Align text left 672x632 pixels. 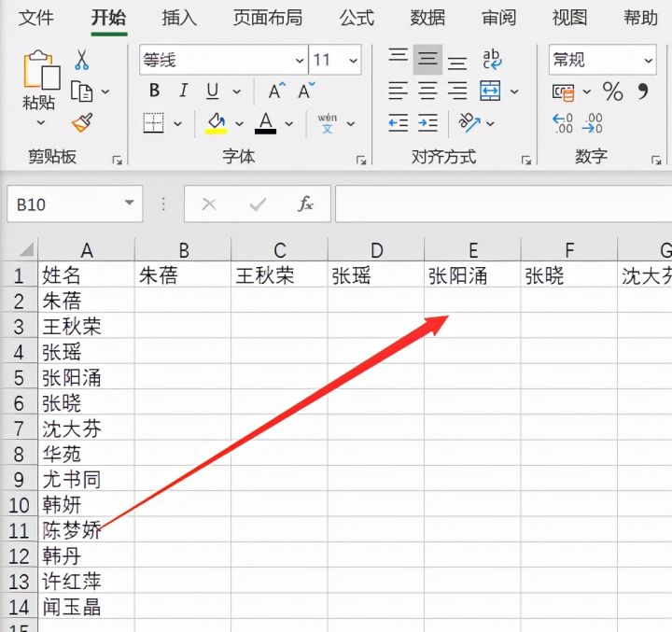(399, 91)
